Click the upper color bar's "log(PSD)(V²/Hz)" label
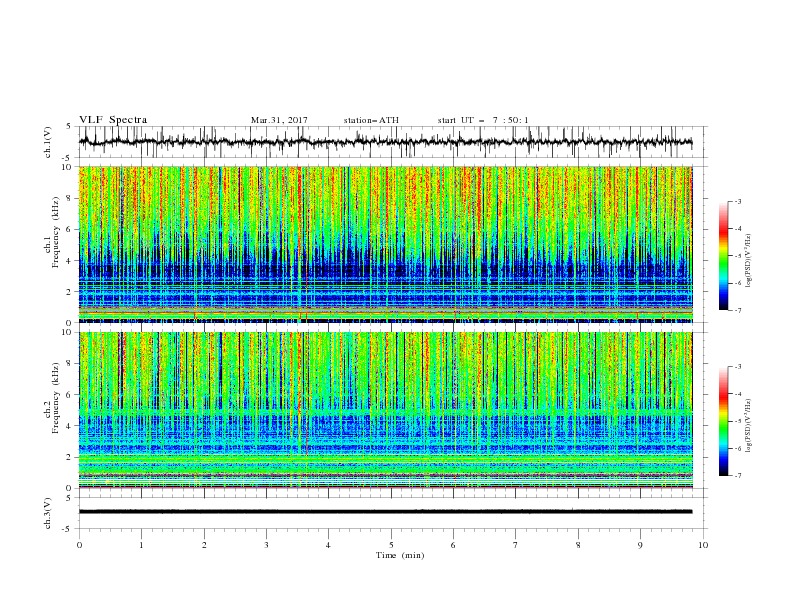 point(749,261)
